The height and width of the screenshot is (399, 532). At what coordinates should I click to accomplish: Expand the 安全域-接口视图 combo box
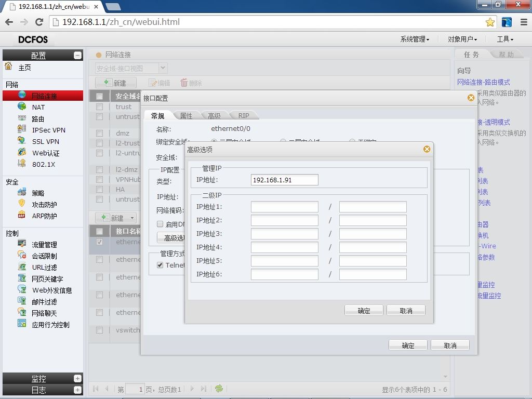163,68
